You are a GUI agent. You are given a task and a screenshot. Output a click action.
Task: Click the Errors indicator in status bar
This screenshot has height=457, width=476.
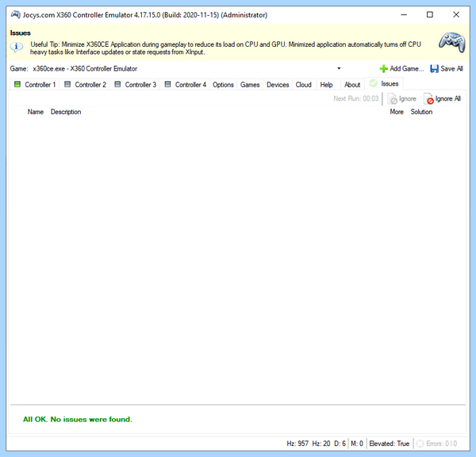click(436, 444)
